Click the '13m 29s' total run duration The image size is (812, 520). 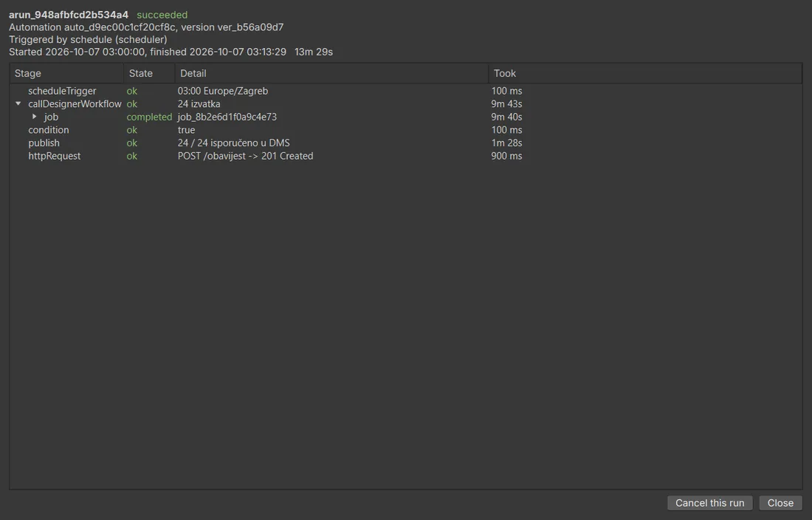(313, 52)
